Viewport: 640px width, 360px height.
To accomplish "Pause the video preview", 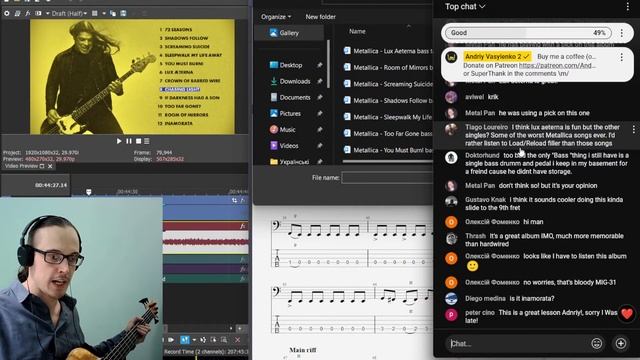I will tap(129, 141).
